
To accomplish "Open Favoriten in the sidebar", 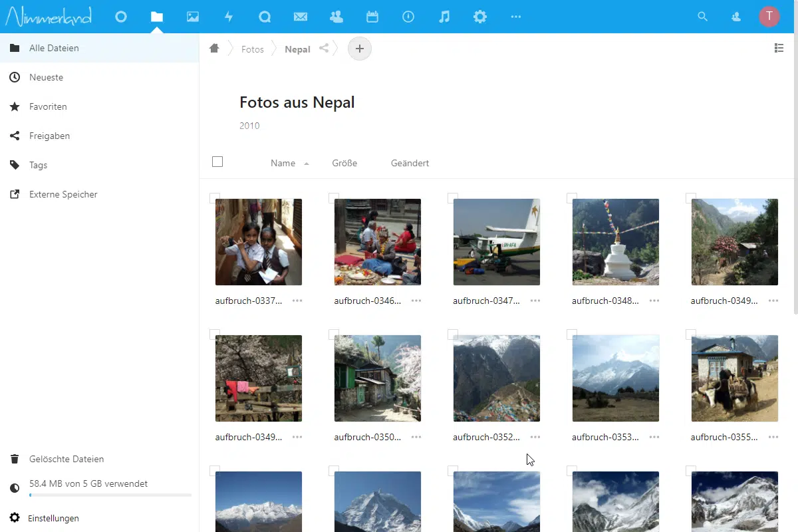I will 100,106.
